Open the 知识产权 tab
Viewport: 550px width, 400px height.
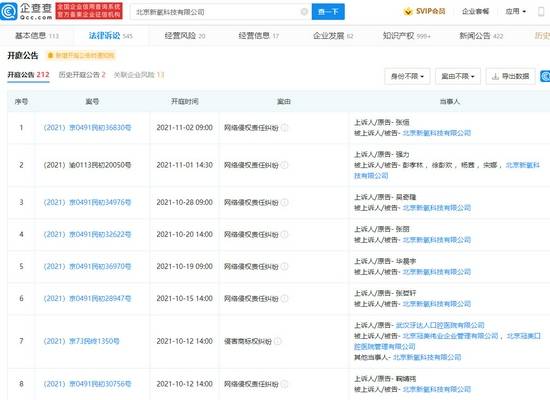(x=407, y=36)
